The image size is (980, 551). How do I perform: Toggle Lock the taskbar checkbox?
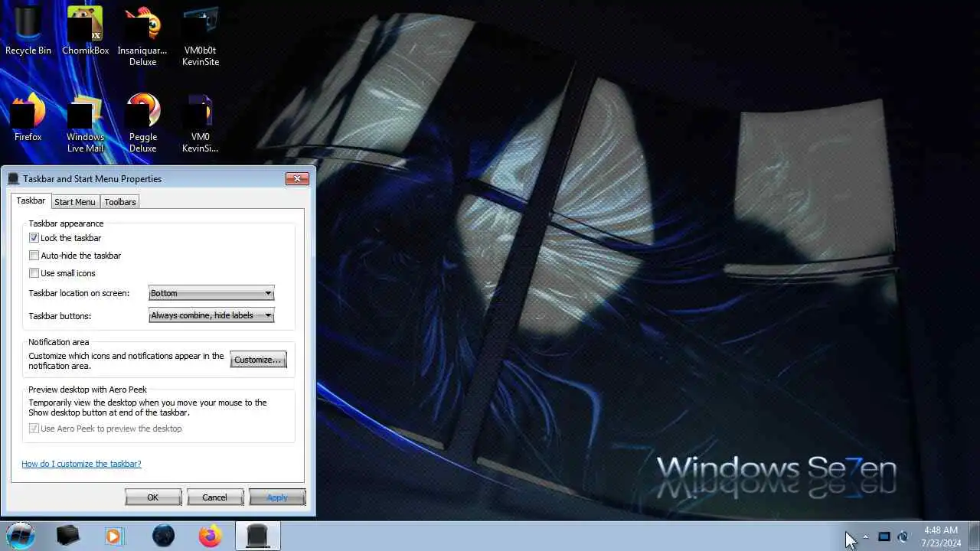34,238
